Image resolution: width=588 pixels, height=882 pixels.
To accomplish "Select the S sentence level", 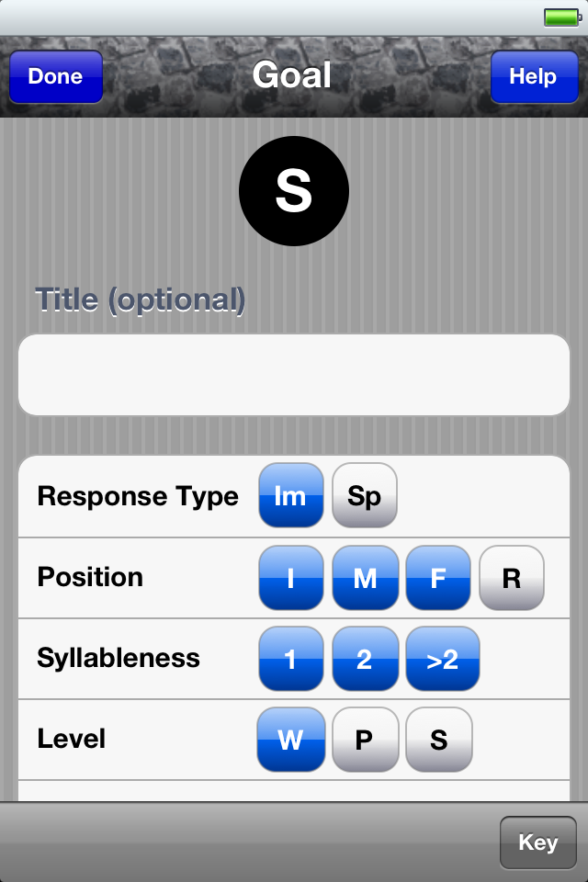I will click(x=439, y=740).
